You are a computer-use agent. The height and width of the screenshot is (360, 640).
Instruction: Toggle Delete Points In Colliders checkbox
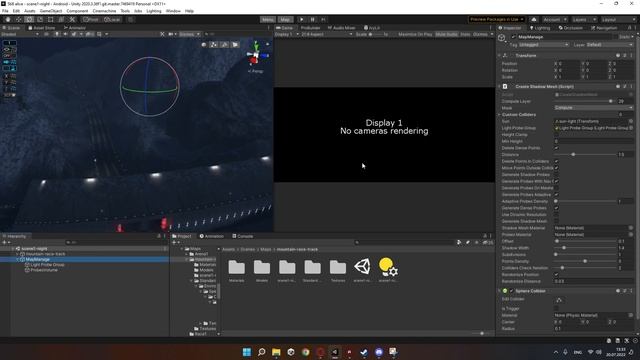coord(556,161)
